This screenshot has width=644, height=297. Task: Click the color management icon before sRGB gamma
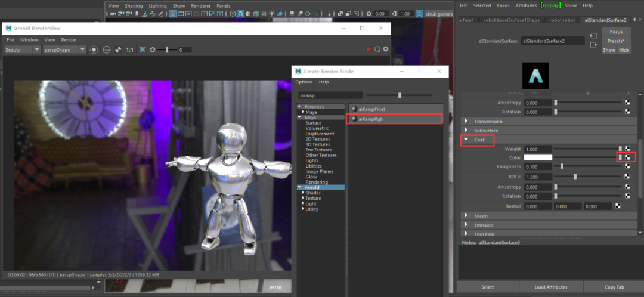pos(419,14)
